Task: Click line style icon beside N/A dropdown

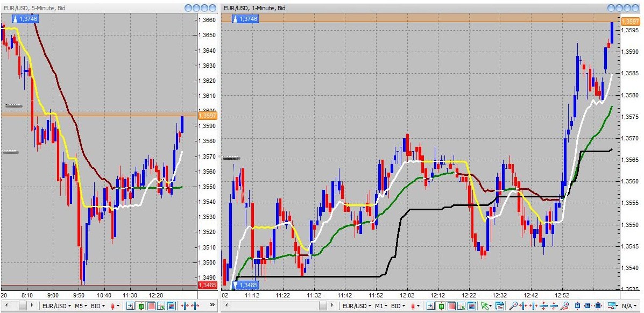Action: (x=612, y=305)
